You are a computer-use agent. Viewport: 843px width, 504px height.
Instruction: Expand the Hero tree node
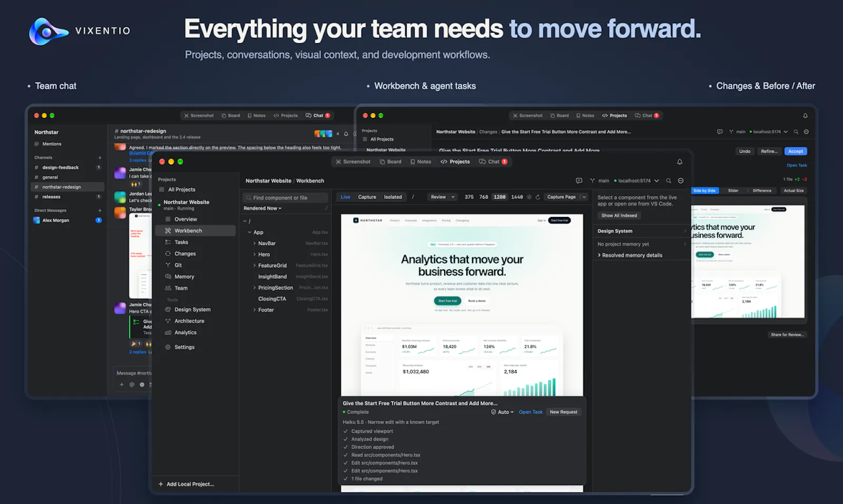tap(254, 254)
